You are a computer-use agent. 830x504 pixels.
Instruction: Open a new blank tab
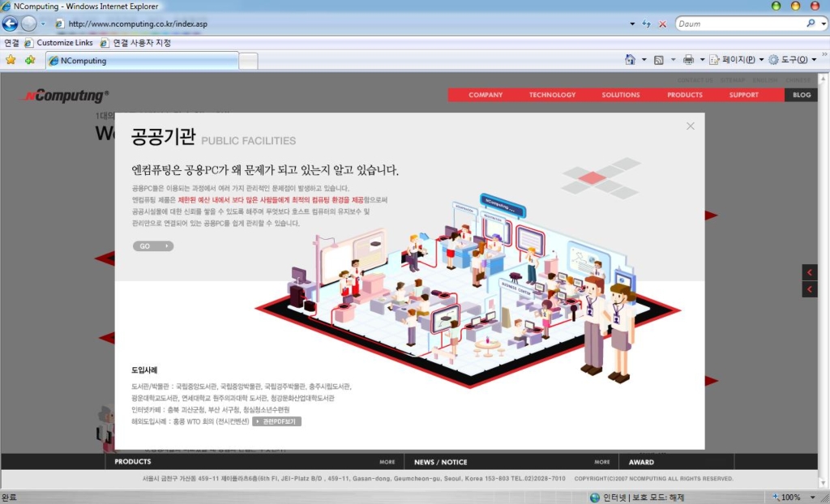coord(248,61)
